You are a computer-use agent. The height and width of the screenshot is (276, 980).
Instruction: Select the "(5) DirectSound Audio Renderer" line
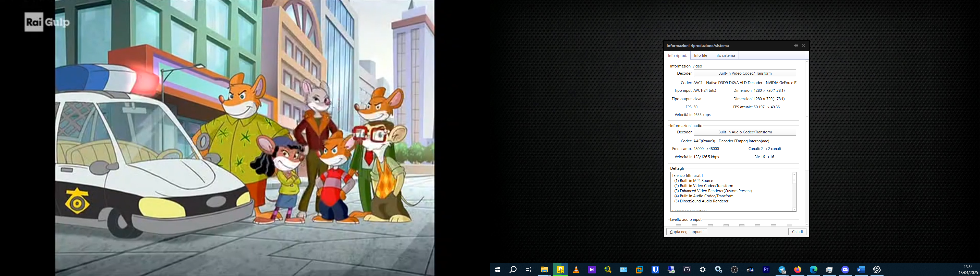701,201
